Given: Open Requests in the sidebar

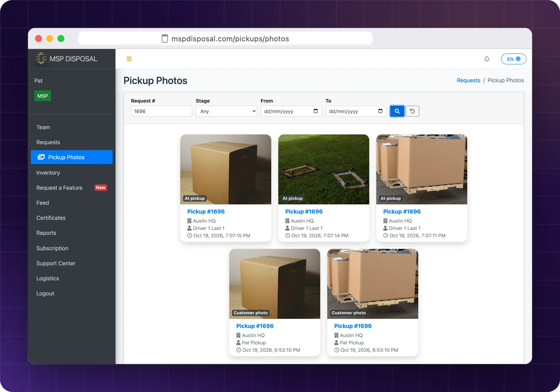Looking at the screenshot, I should [x=48, y=142].
